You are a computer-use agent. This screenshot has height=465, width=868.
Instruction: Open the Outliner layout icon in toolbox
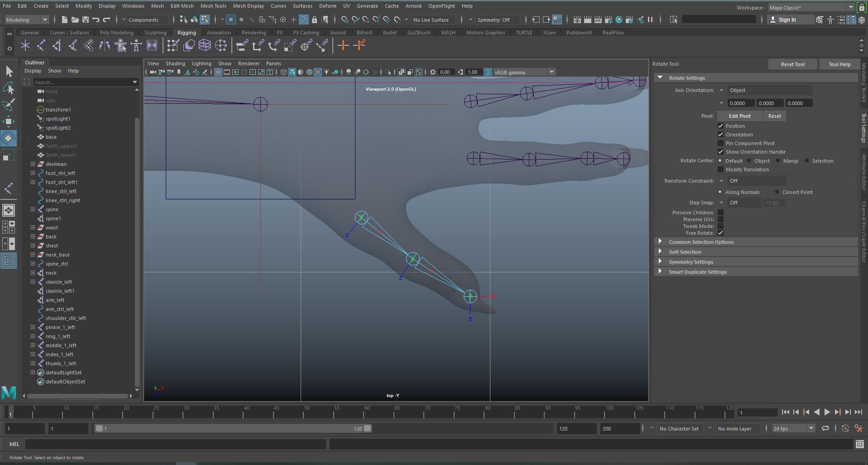point(9,261)
